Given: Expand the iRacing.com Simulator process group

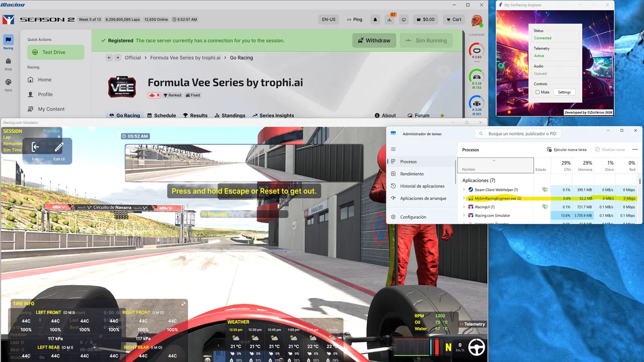Looking at the screenshot, I should [x=464, y=215].
